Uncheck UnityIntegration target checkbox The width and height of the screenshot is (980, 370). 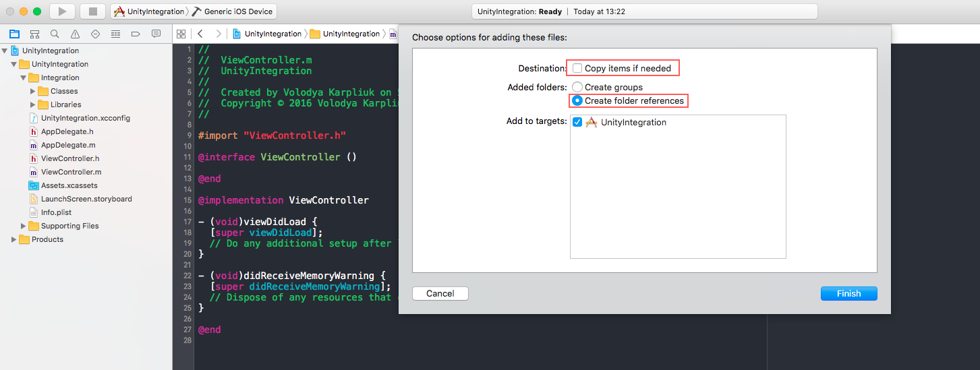577,122
